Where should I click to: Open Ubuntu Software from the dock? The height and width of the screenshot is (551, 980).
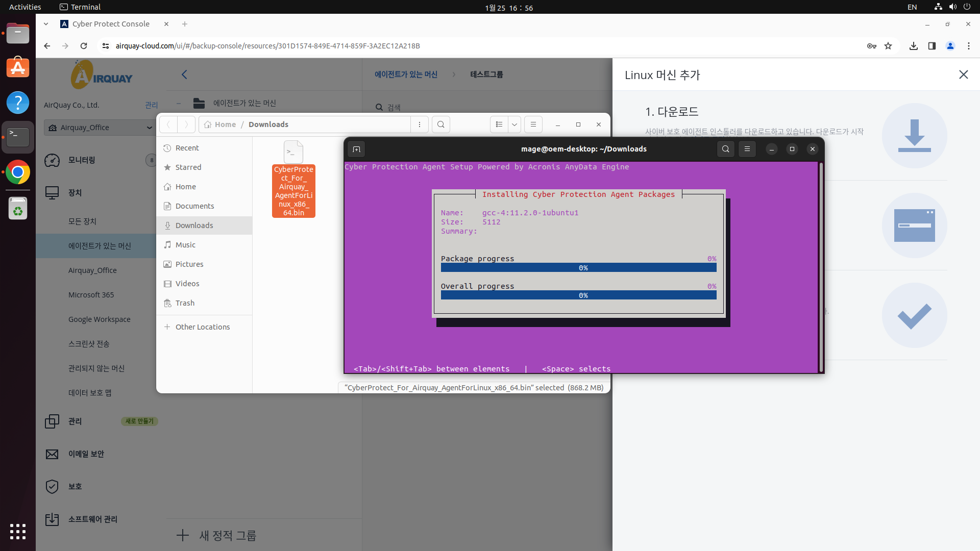(18, 68)
